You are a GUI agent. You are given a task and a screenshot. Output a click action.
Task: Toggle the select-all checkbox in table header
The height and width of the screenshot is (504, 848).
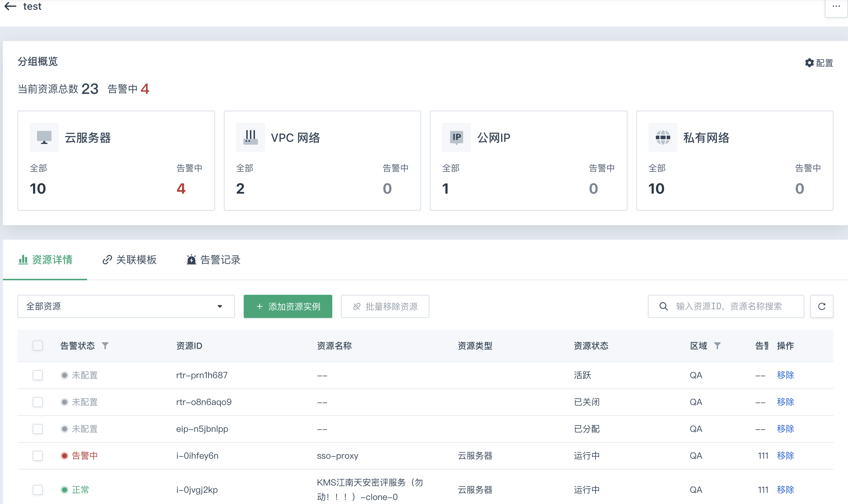click(38, 346)
